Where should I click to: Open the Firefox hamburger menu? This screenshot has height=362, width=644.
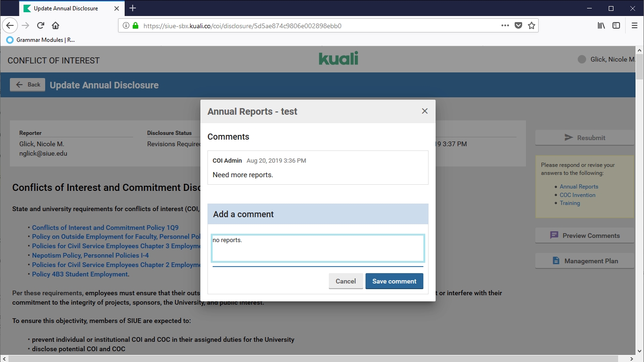(x=635, y=26)
